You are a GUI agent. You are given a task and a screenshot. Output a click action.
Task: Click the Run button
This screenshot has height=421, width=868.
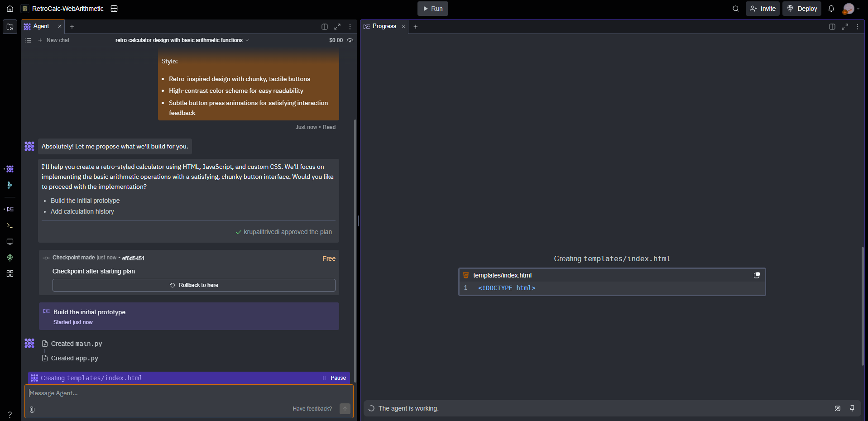coord(433,9)
